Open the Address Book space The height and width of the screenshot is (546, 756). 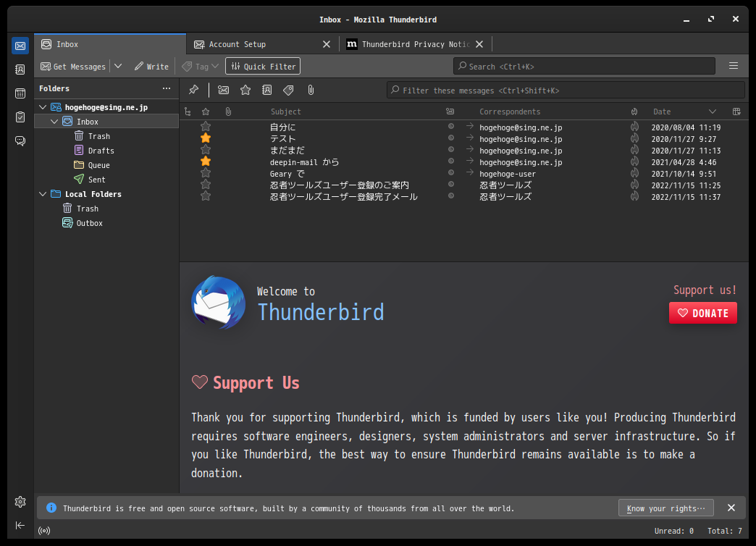click(20, 70)
